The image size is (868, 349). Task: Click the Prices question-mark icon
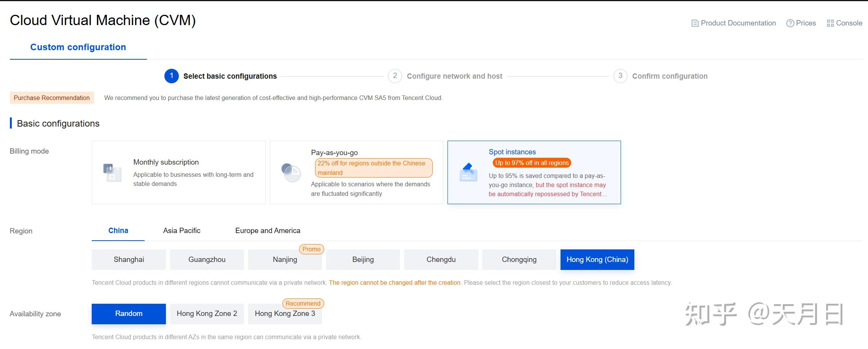[x=790, y=23]
